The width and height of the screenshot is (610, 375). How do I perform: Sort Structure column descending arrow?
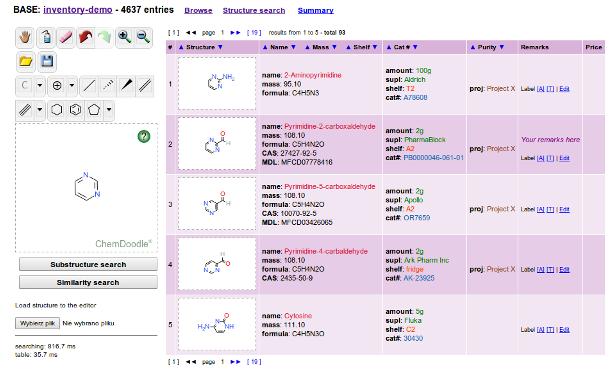[x=220, y=47]
